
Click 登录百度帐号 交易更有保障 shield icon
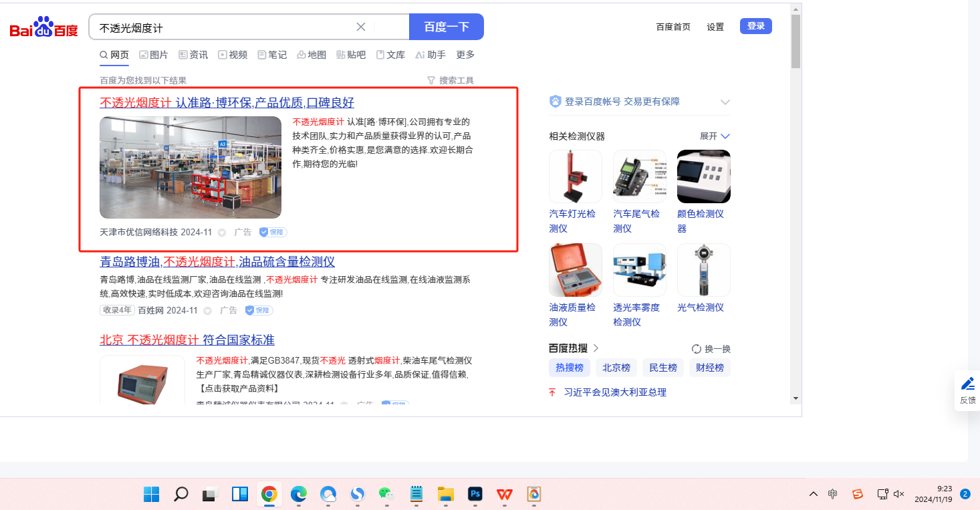point(555,102)
